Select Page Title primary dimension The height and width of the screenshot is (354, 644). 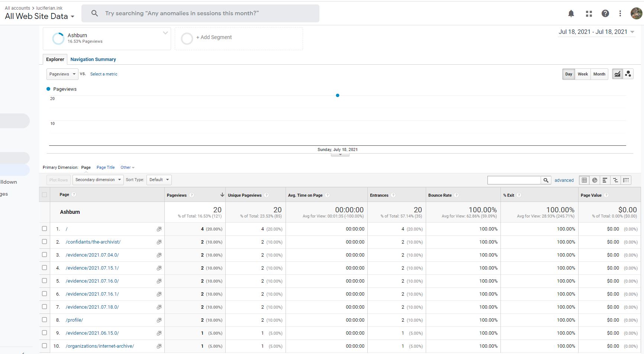tap(106, 167)
